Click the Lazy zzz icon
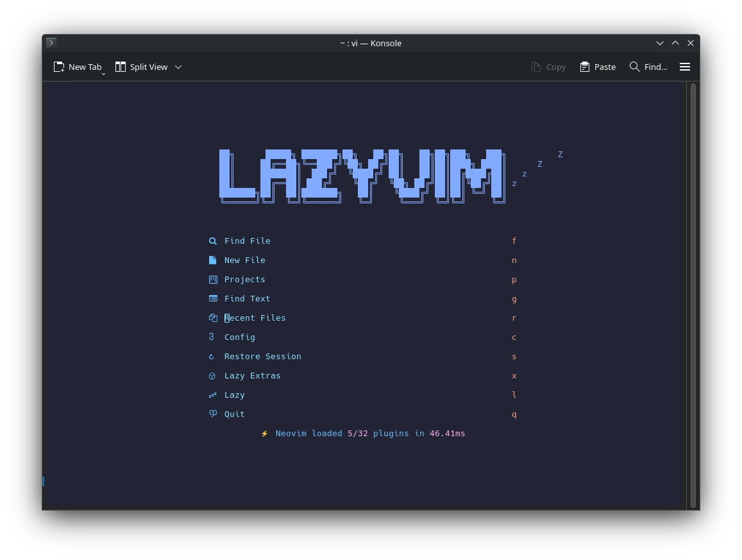The width and height of the screenshot is (742, 560). point(213,395)
